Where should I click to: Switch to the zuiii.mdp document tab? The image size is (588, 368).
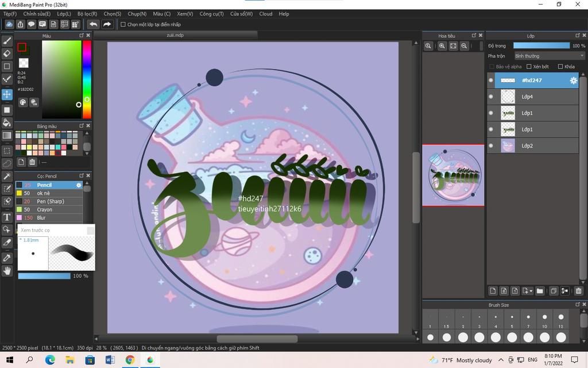(176, 35)
